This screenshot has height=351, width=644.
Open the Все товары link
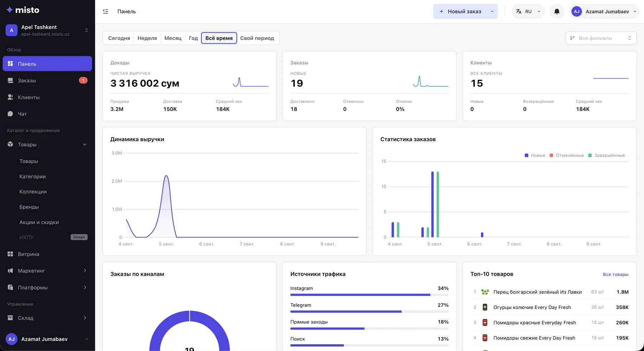616,274
